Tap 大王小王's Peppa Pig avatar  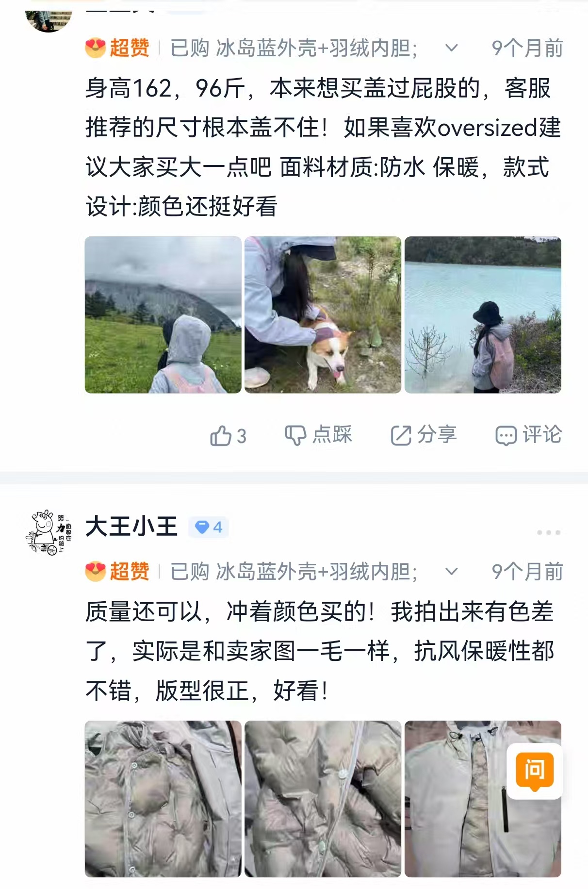(x=49, y=532)
